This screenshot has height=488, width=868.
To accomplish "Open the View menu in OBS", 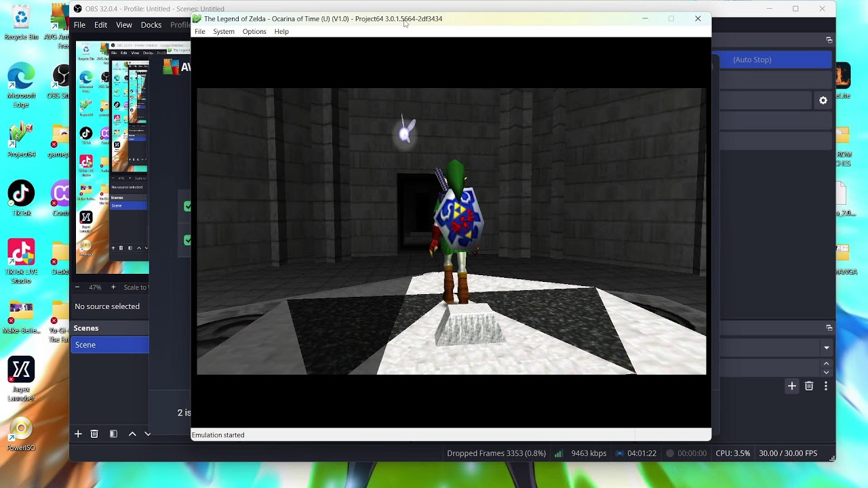I will (124, 25).
